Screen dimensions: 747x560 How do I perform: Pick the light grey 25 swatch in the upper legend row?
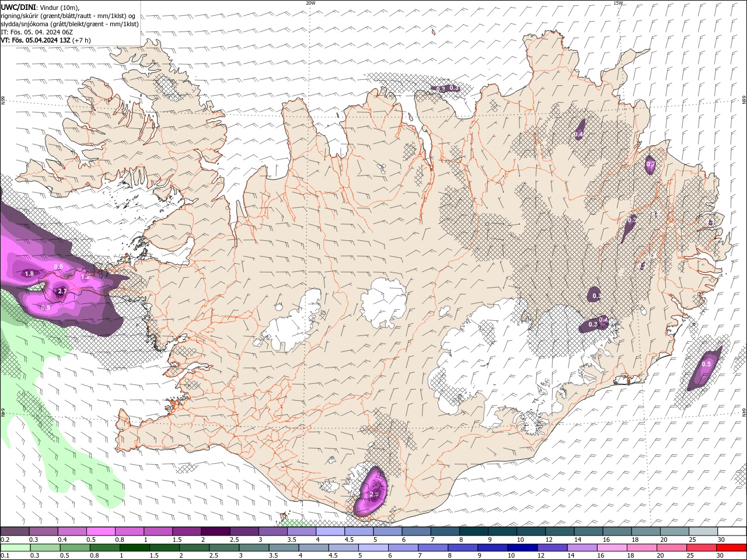click(703, 531)
